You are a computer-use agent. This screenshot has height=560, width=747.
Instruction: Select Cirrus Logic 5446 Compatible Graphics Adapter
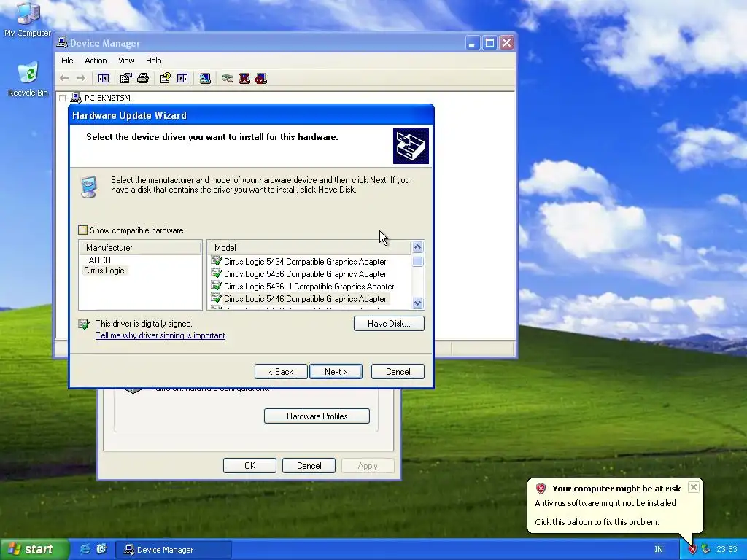coord(305,298)
